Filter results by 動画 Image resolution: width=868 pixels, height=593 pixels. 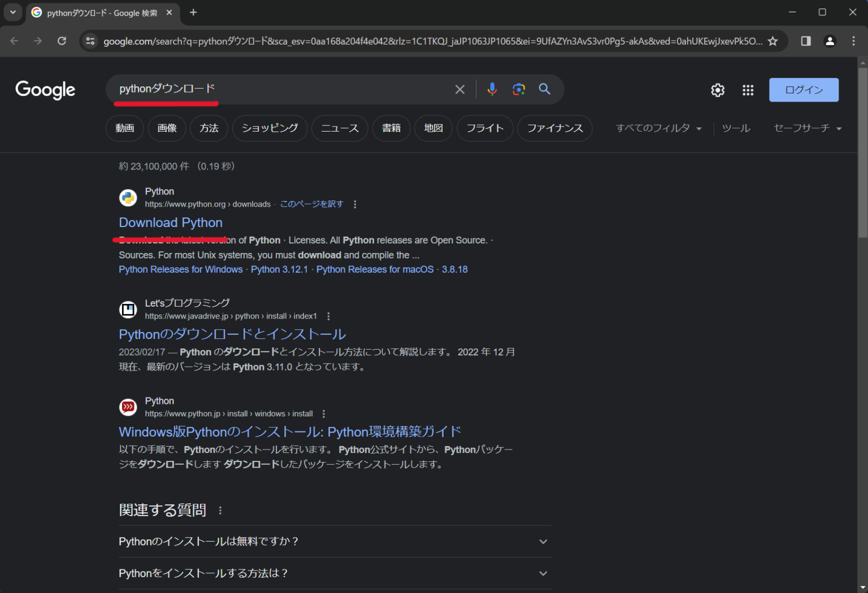tap(125, 128)
